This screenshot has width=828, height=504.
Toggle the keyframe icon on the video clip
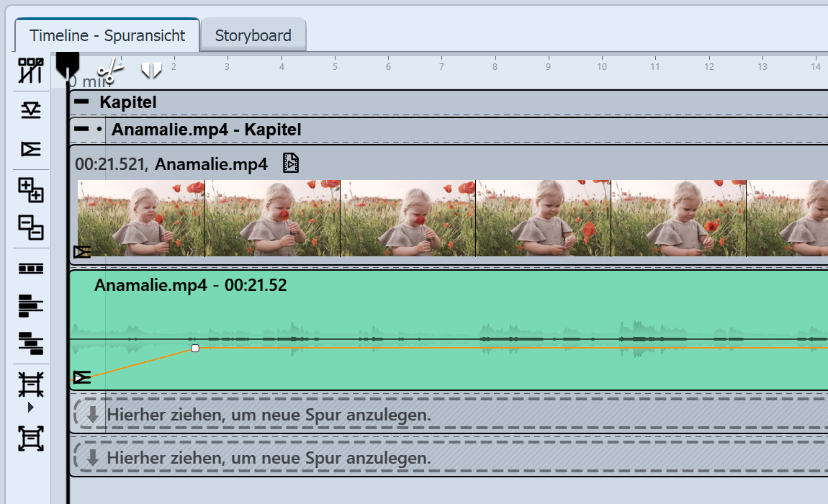tap(82, 251)
